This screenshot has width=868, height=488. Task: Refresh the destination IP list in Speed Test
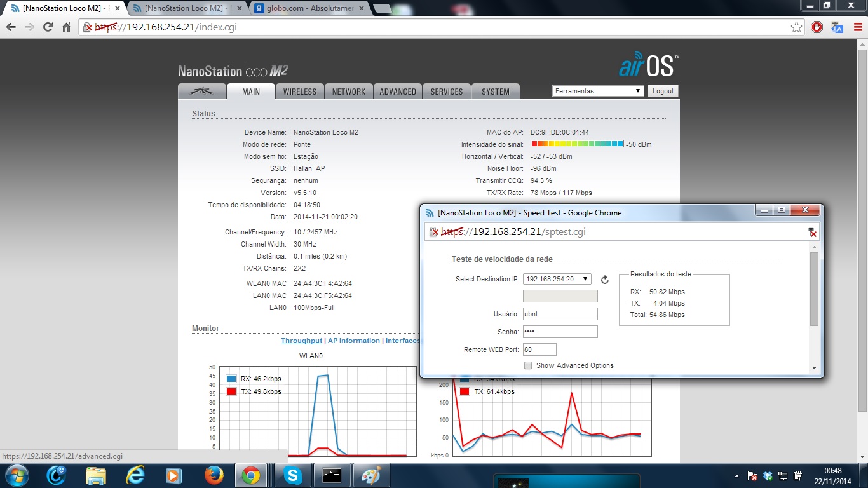point(605,280)
